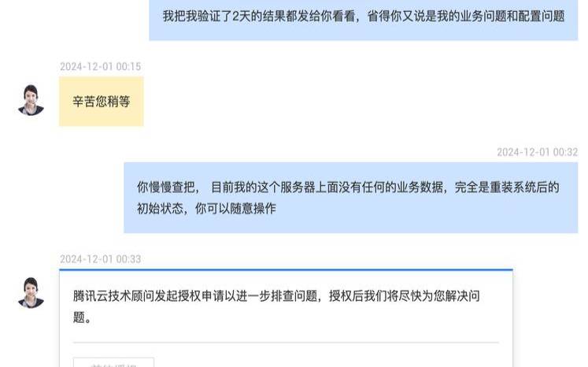Select the blue message starting 你慢慢查把
This screenshot has width=588, height=367.
coord(350,198)
